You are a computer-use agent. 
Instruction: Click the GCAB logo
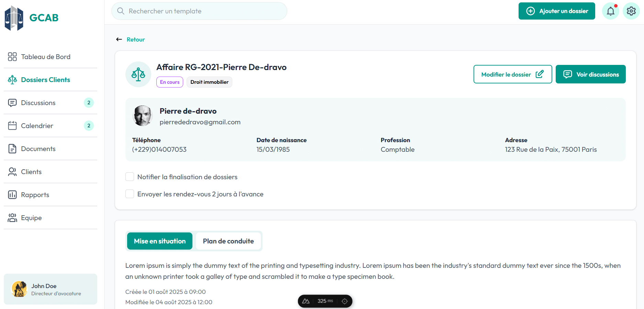(x=31, y=18)
